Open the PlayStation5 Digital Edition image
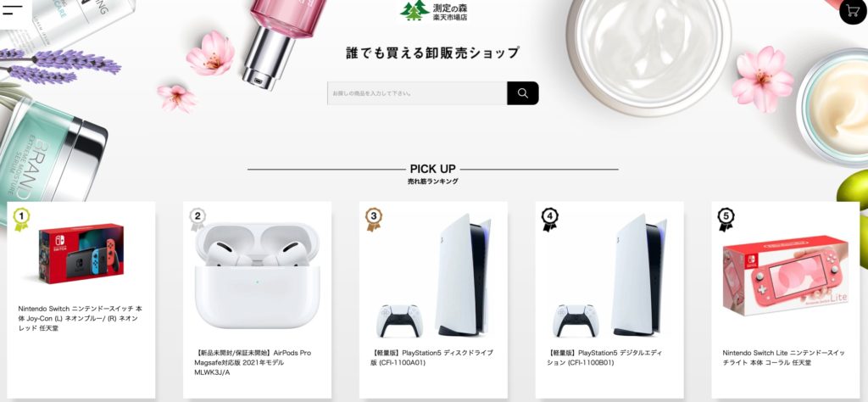The image size is (868, 402). pos(609,275)
